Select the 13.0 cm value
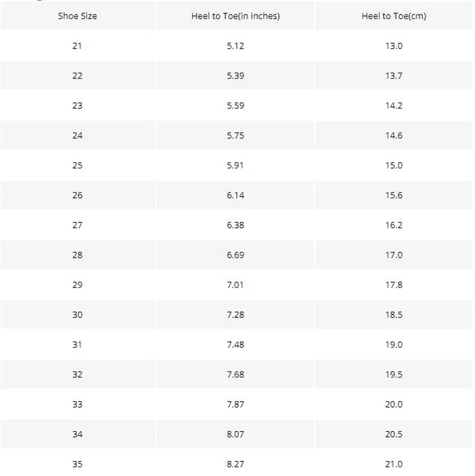Screen dimensions: 475x476 click(x=394, y=46)
